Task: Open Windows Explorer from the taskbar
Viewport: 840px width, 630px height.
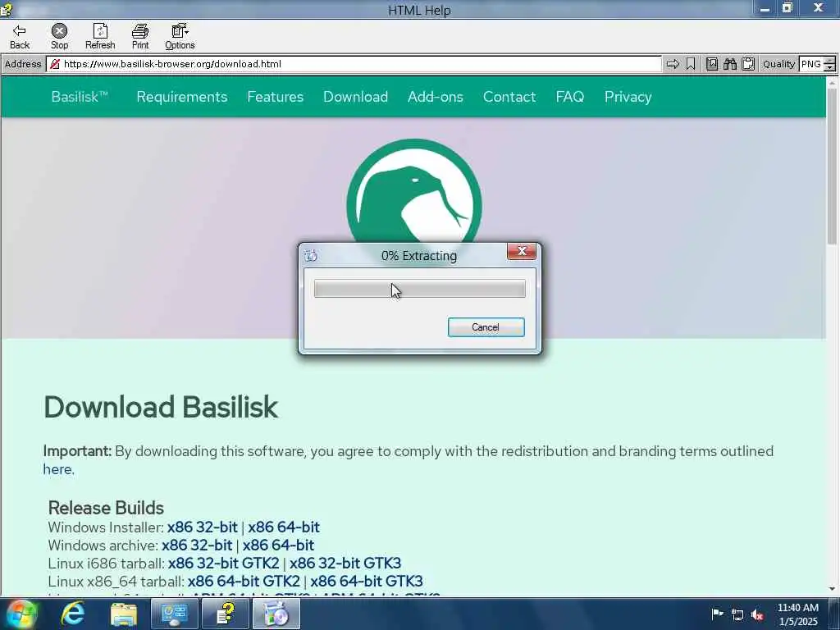Action: pos(124,614)
